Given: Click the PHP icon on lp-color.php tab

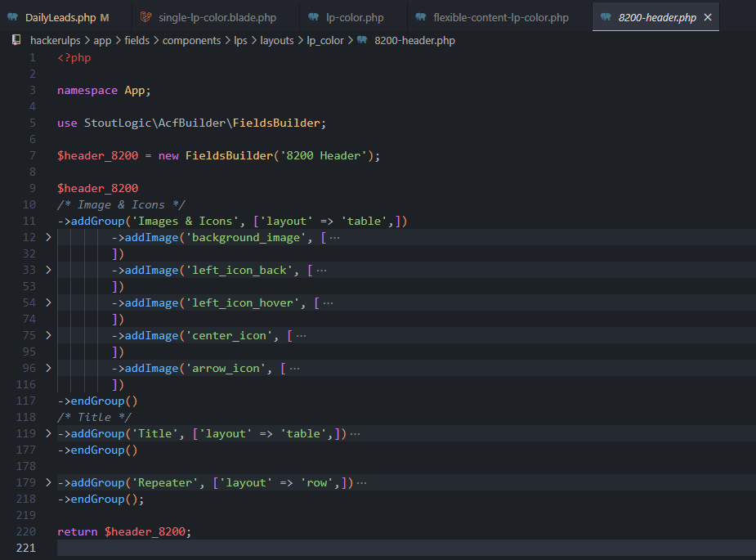Looking at the screenshot, I should [314, 17].
